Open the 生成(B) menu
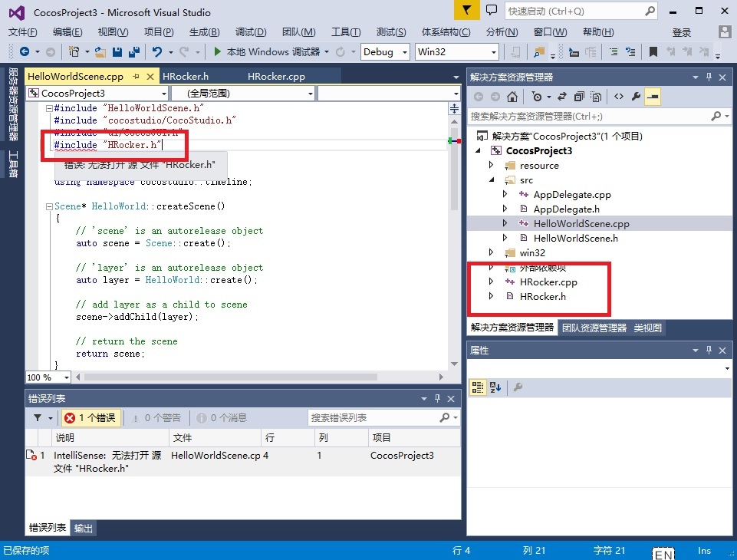737x560 pixels. 205,32
